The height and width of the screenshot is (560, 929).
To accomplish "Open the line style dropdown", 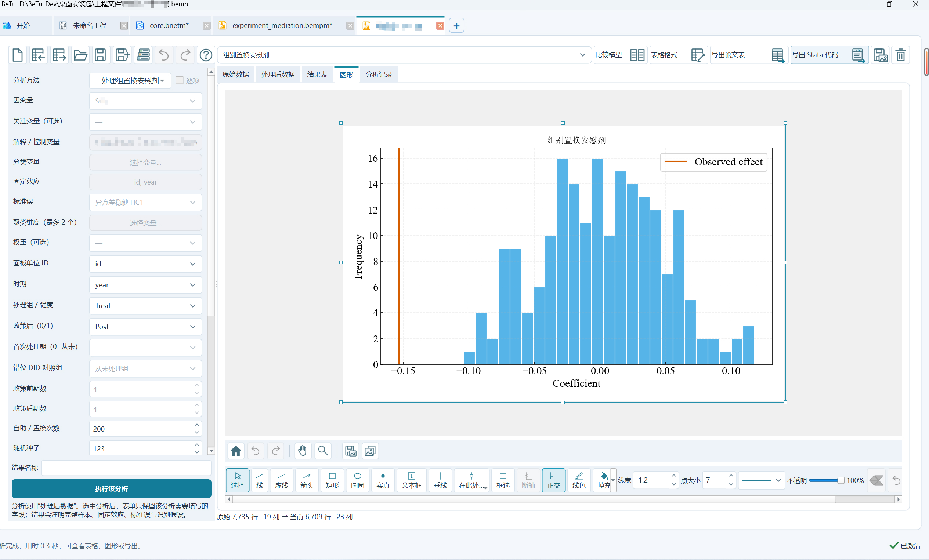I will coord(761,480).
